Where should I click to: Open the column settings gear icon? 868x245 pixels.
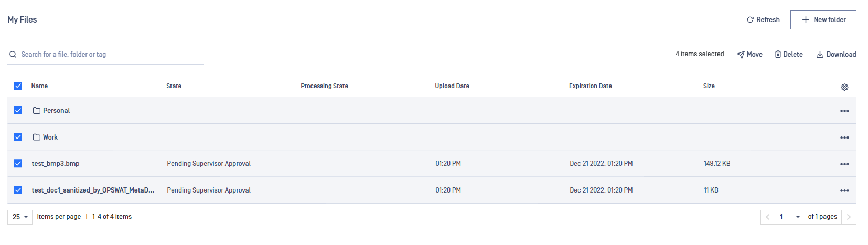coord(844,87)
